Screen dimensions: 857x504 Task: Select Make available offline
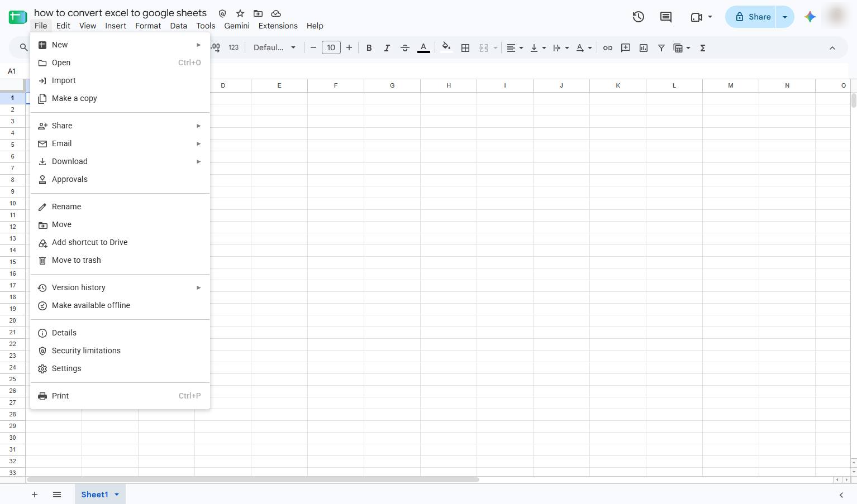[x=120, y=305]
